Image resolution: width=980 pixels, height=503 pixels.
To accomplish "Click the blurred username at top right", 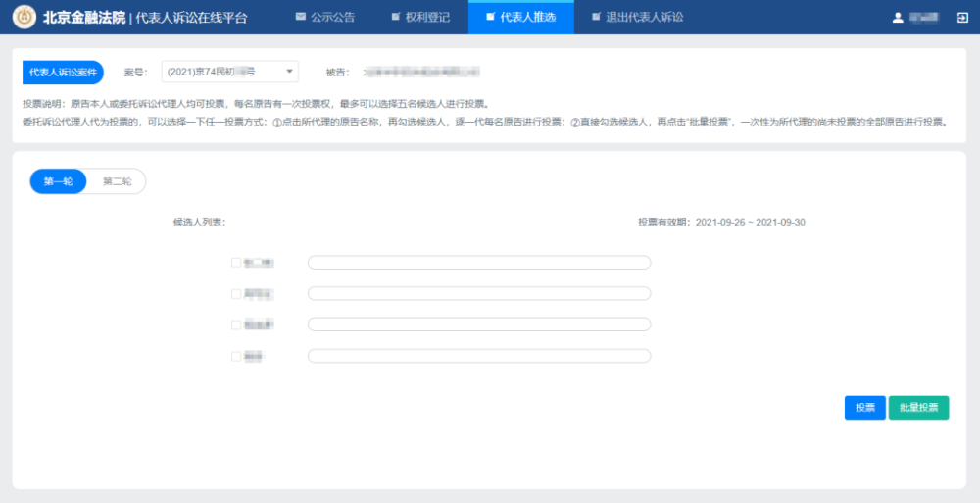I will point(924,18).
